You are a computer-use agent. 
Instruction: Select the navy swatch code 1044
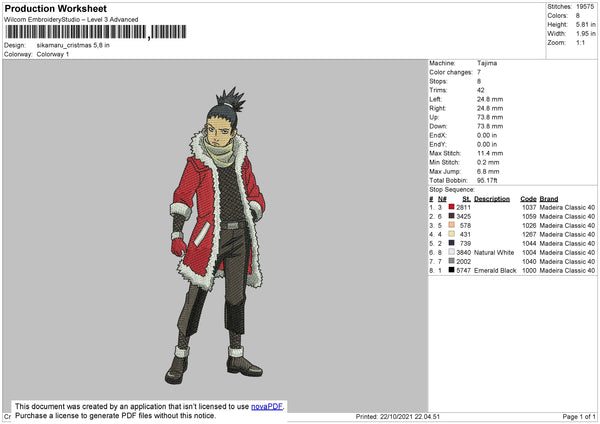click(x=452, y=243)
